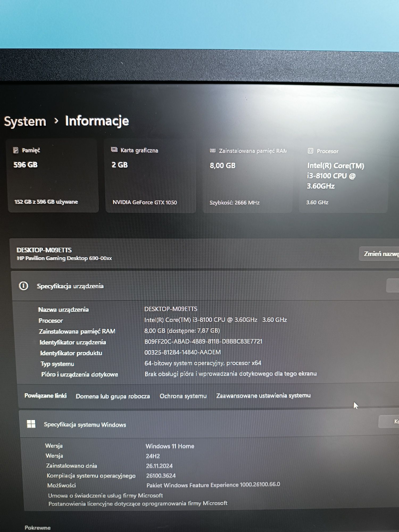Select the Identyfikator urządzenia value B09FF20C
The width and height of the screenshot is (399, 532).
203,341
